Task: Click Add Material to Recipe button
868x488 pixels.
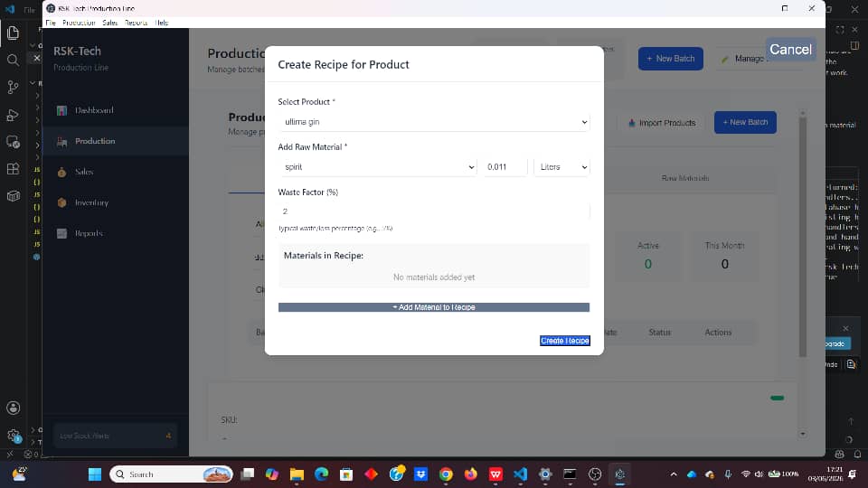Action: (x=434, y=307)
